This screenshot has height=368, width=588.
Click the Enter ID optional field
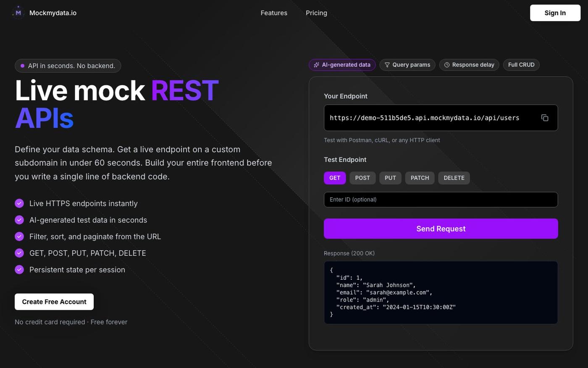441,200
